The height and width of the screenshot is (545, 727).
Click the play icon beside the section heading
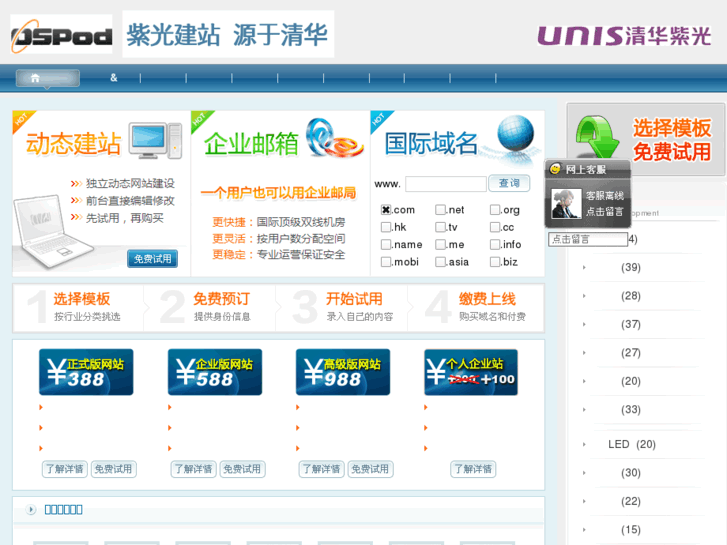coord(31,510)
